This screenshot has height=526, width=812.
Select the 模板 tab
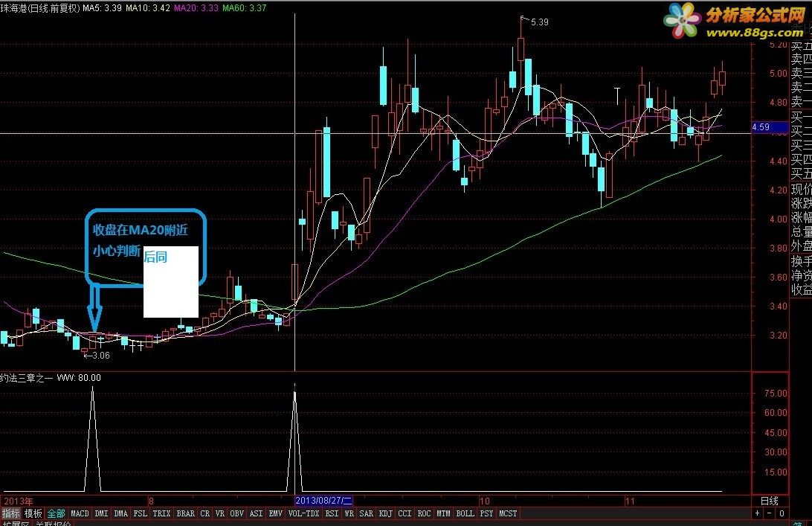point(33,513)
